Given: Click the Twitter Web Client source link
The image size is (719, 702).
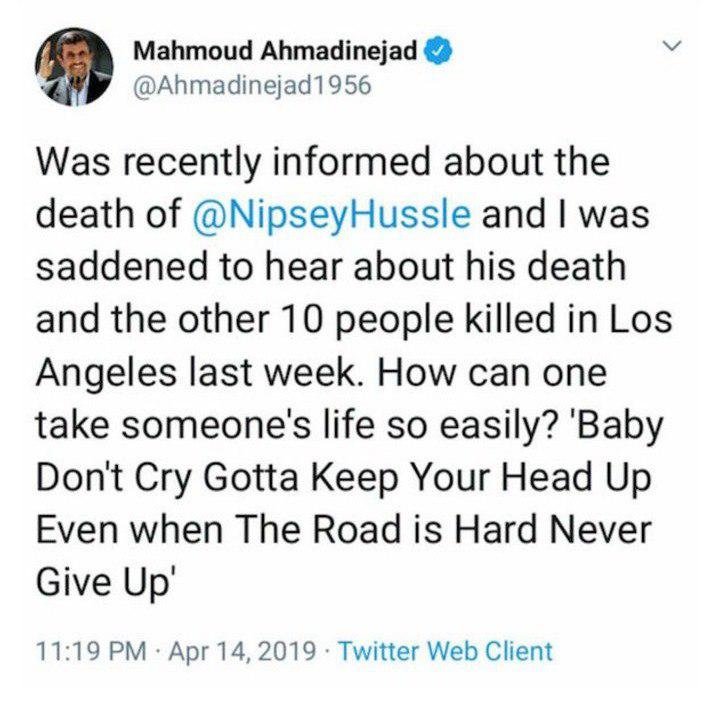Looking at the screenshot, I should click(x=445, y=651).
